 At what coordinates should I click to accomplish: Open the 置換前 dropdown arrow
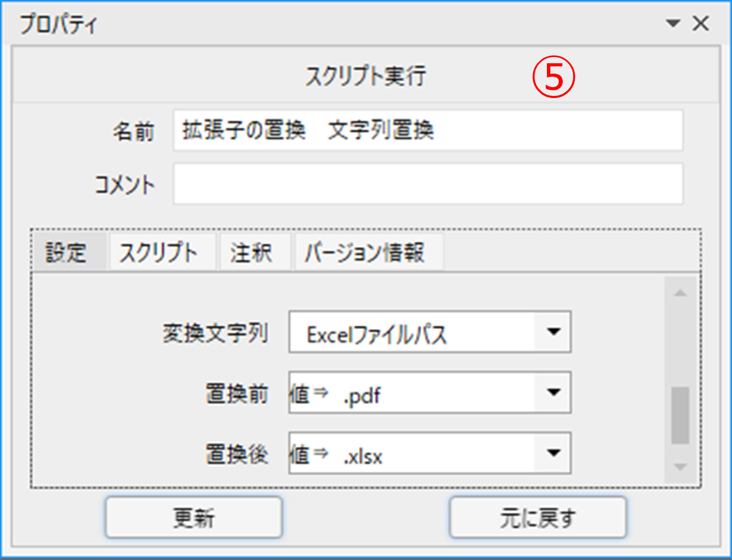(x=554, y=393)
